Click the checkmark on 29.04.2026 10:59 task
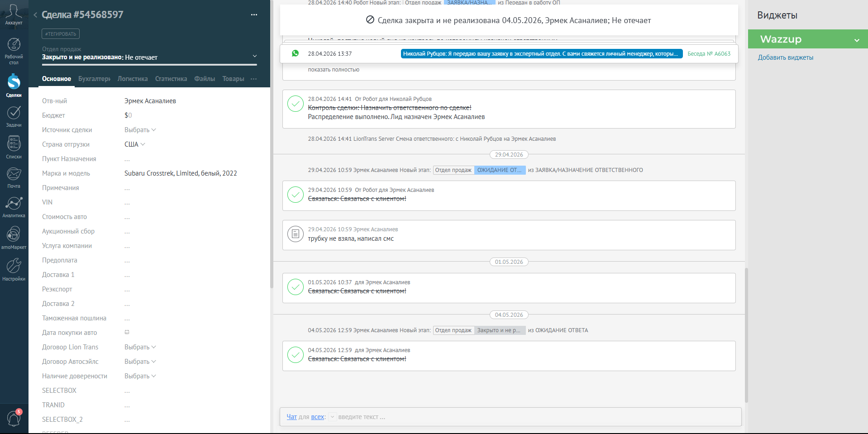The width and height of the screenshot is (868, 434). [x=296, y=195]
